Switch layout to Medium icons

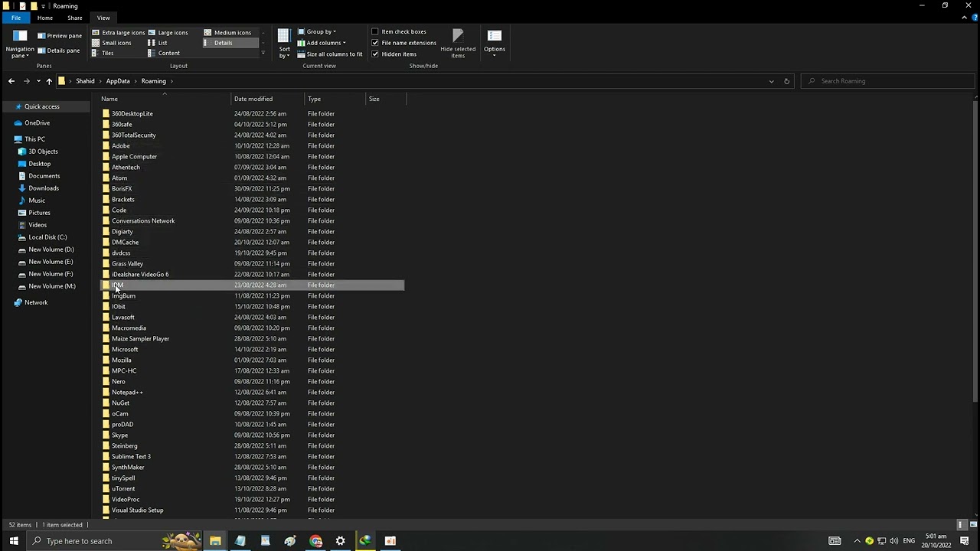pyautogui.click(x=228, y=33)
